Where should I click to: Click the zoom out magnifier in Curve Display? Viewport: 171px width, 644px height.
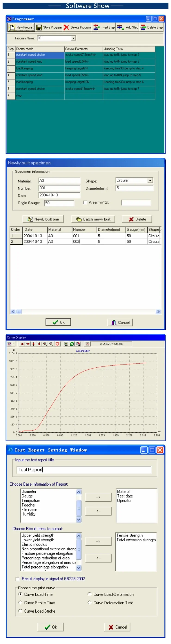(51, 344)
